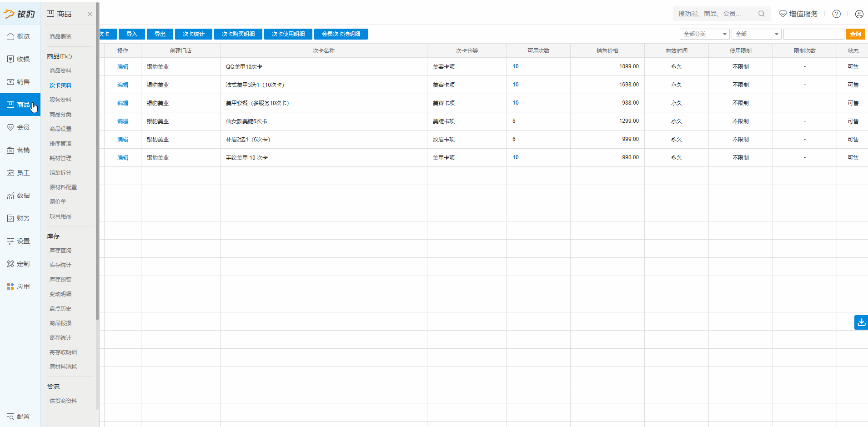Open the 应用 apps grid icon

click(10, 286)
